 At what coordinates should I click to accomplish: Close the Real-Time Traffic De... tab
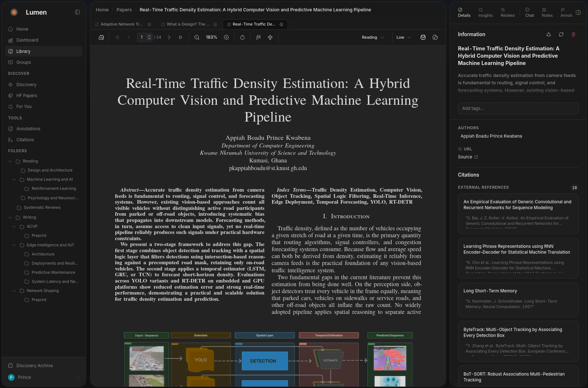[281, 24]
